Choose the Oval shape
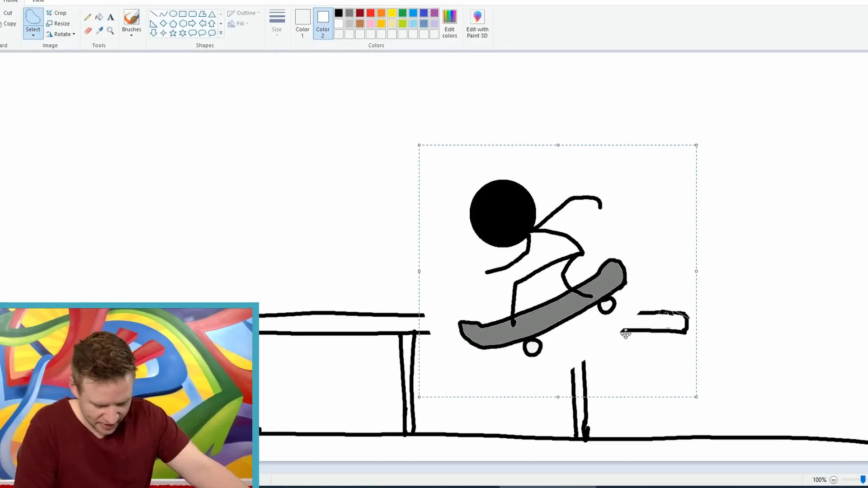The image size is (868, 488). (173, 14)
